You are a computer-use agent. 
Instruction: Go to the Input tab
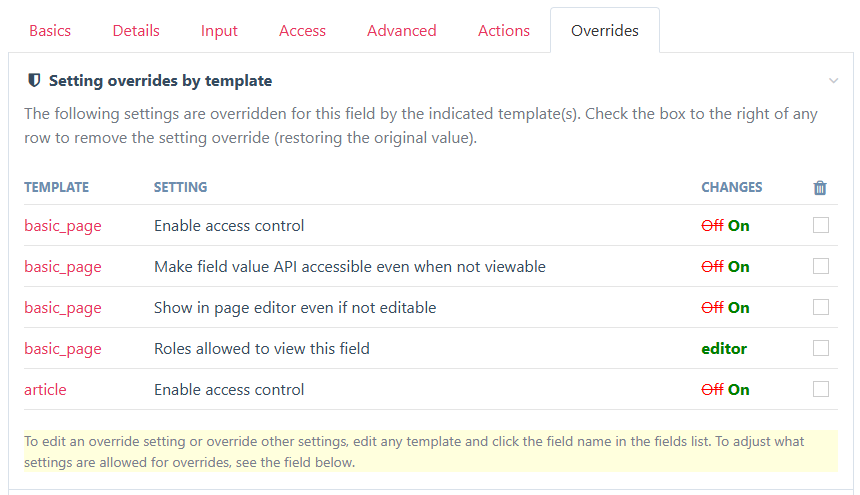coord(219,31)
